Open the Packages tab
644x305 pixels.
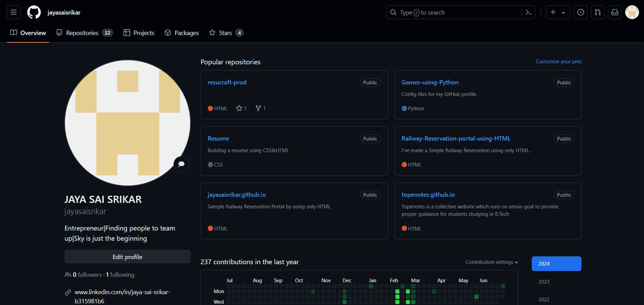pos(181,33)
